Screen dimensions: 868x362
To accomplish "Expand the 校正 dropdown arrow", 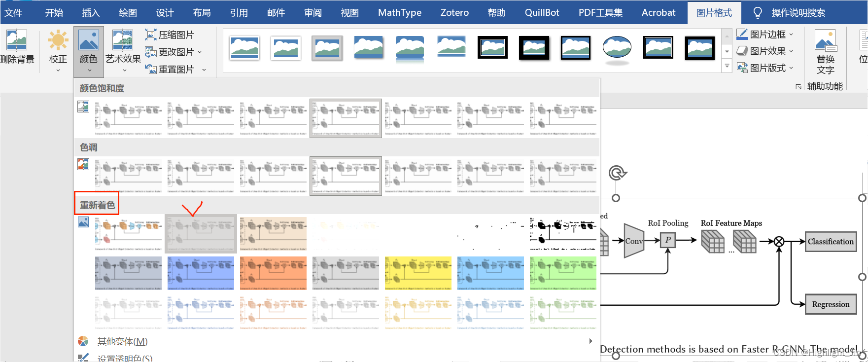I will (58, 71).
